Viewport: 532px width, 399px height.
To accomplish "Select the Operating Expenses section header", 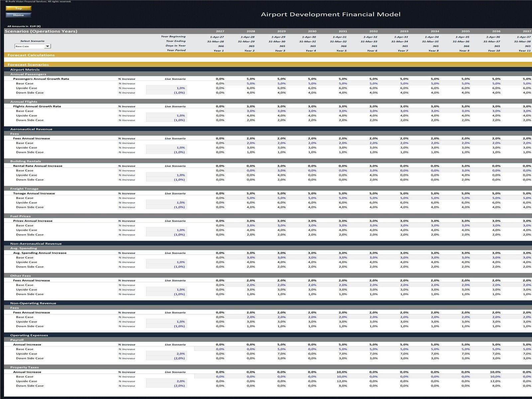I will pos(29,335).
